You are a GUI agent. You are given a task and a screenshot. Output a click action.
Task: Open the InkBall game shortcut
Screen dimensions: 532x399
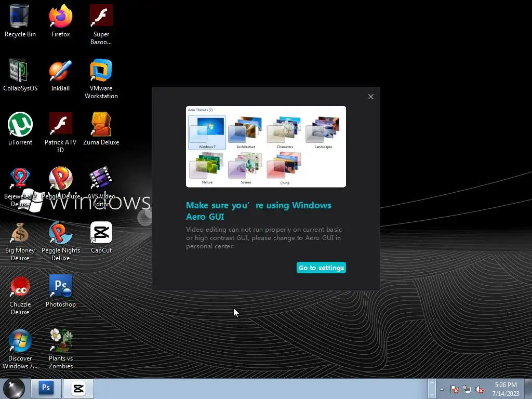[x=60, y=75]
